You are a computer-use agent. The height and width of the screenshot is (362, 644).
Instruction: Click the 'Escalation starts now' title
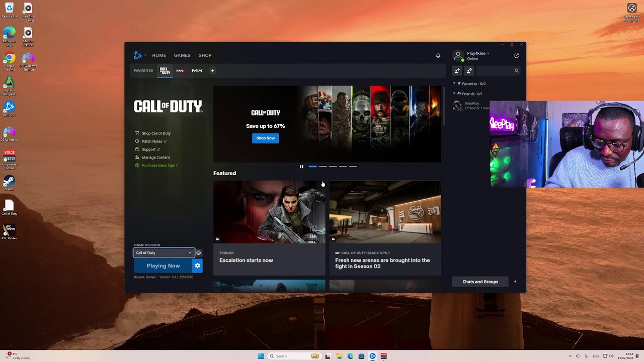pyautogui.click(x=246, y=260)
